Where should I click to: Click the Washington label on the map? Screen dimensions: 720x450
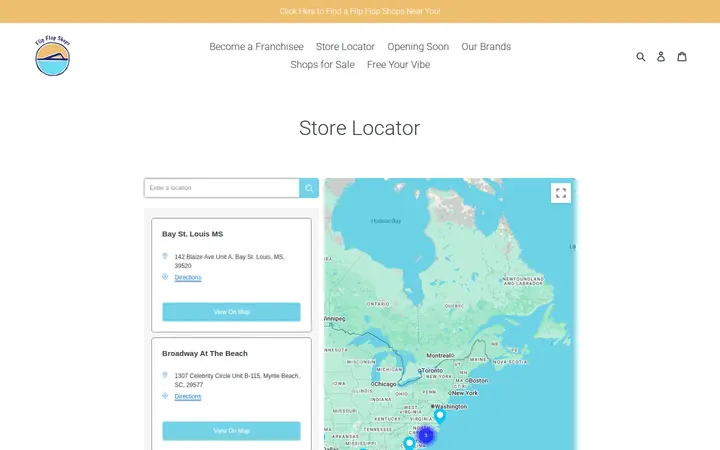point(450,406)
